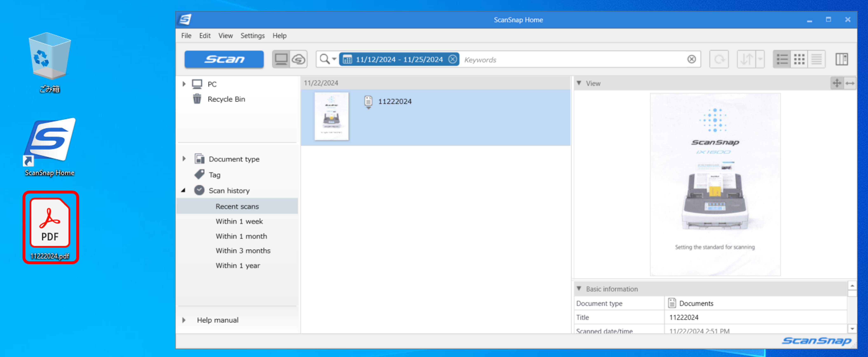868x357 pixels.
Task: Select the Tag icon
Action: click(x=199, y=174)
